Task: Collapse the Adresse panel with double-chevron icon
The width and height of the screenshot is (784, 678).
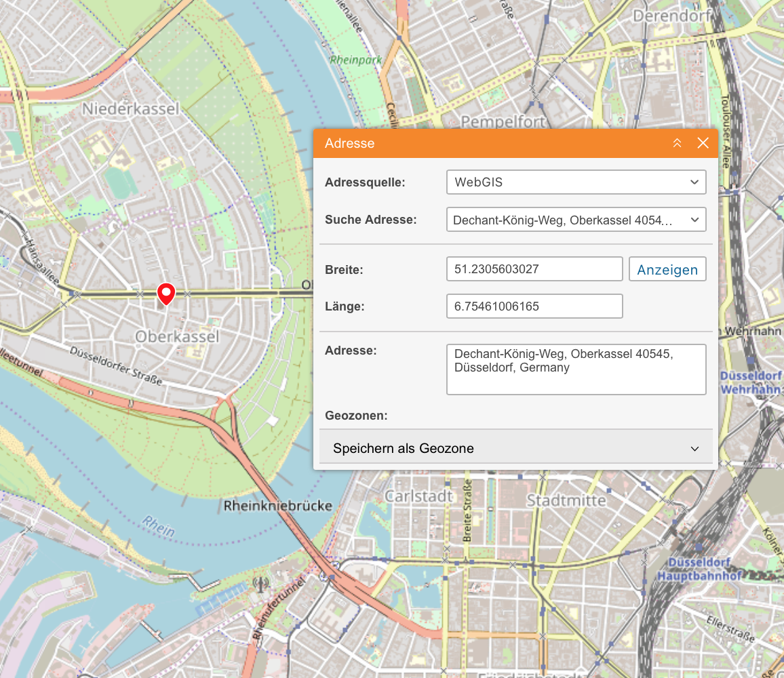Action: (x=677, y=143)
